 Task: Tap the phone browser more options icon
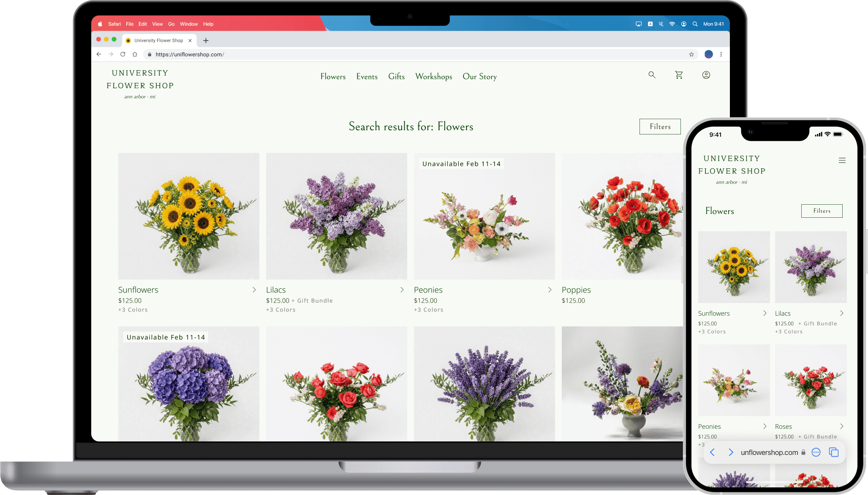(x=816, y=452)
